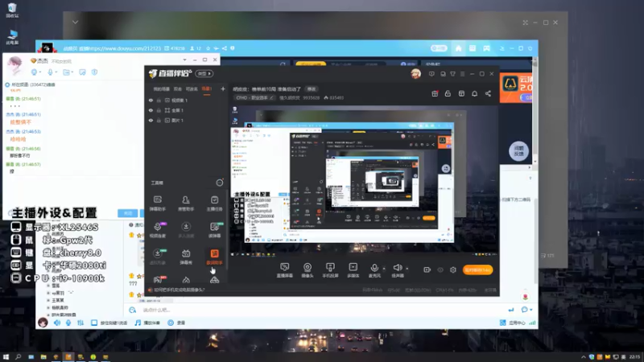
Task: Toggle speaker icon in bottom voice bar
Action: click(56, 323)
